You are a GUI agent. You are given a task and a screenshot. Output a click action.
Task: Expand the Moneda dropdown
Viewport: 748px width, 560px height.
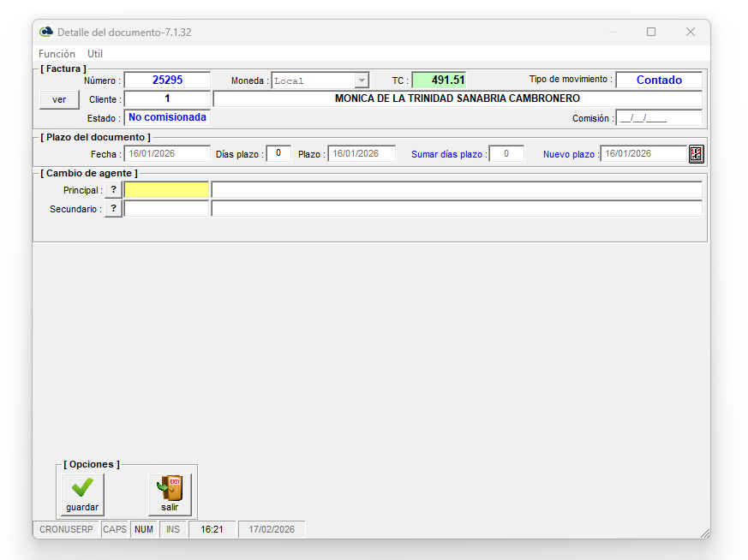(362, 80)
